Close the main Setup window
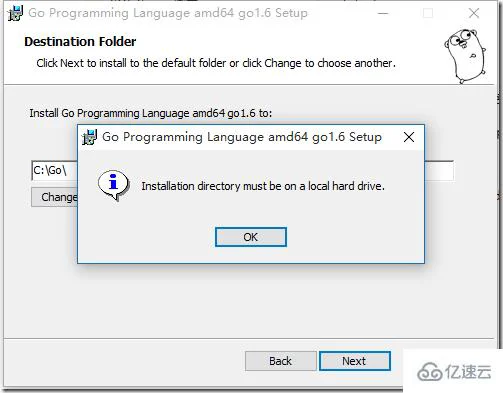The height and width of the screenshot is (393, 503). tap(474, 13)
